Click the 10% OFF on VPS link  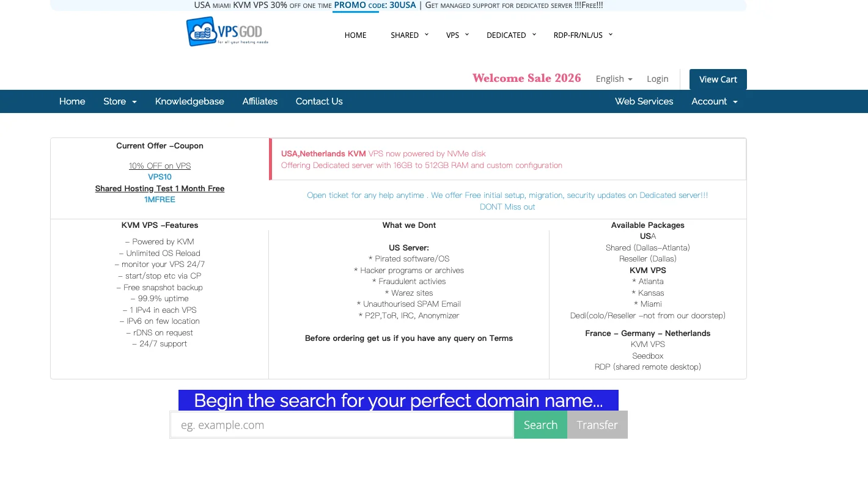pos(160,166)
